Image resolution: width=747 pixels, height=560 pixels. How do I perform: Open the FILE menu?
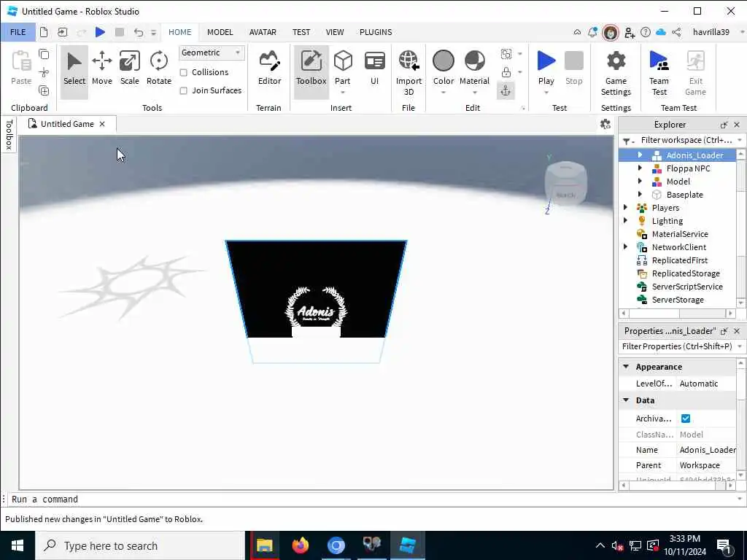(x=18, y=32)
